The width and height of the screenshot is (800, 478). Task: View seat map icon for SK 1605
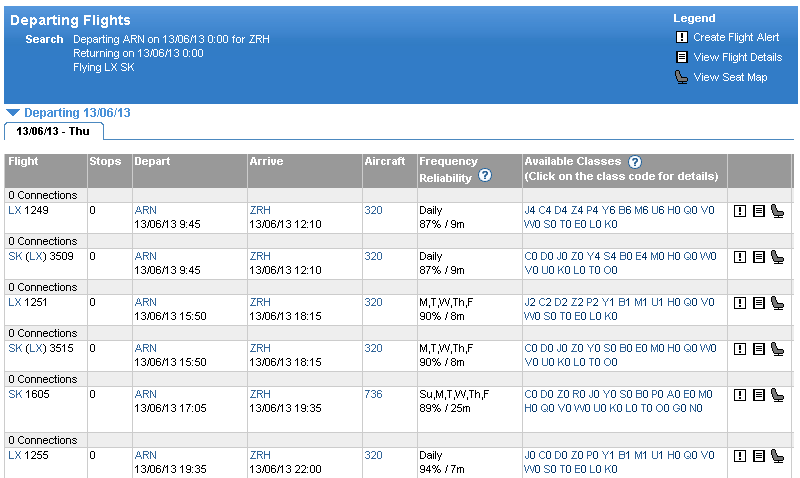777,395
